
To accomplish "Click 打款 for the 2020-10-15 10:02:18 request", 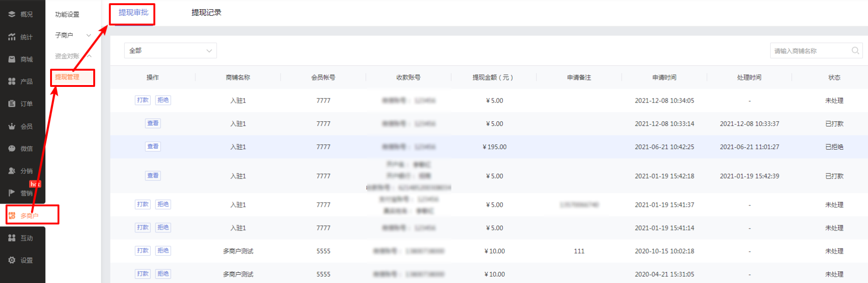I will [x=143, y=250].
